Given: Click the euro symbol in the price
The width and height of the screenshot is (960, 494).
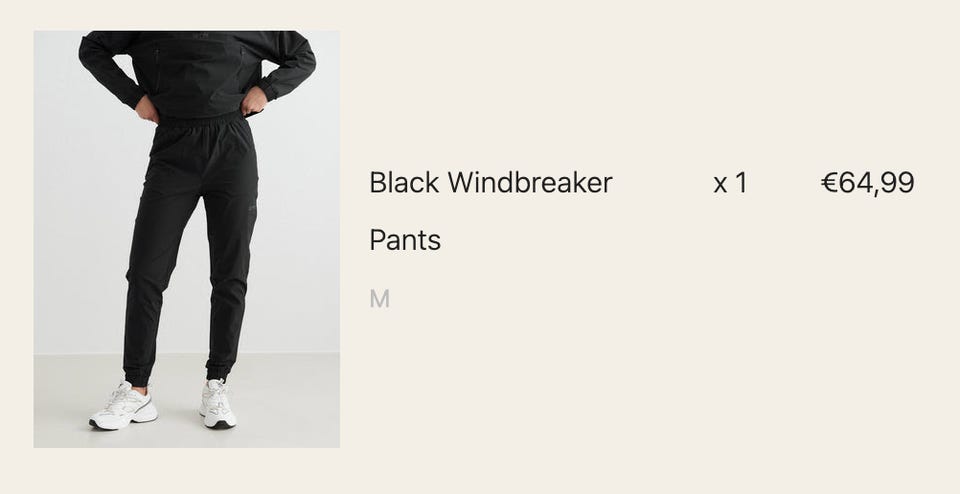Looking at the screenshot, I should click(x=829, y=182).
